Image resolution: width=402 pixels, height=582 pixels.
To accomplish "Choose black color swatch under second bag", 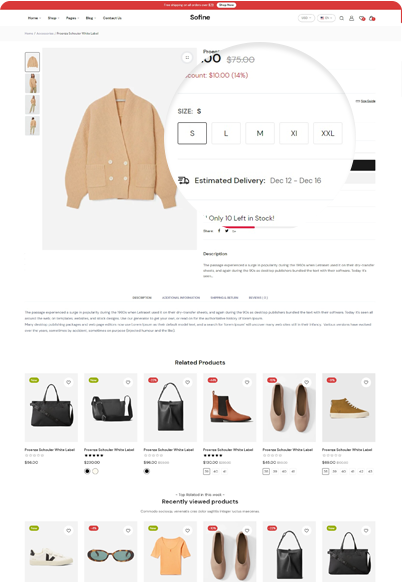I will click(87, 471).
